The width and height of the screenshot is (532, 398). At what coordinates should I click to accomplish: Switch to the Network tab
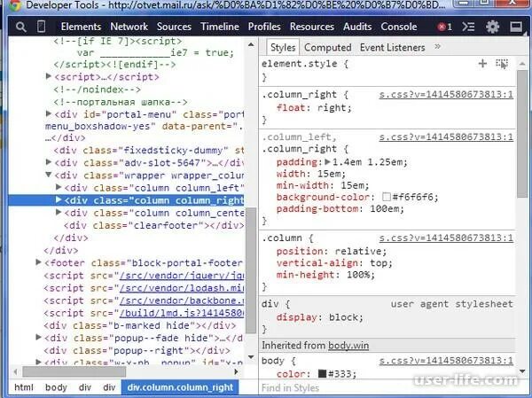[x=129, y=27]
